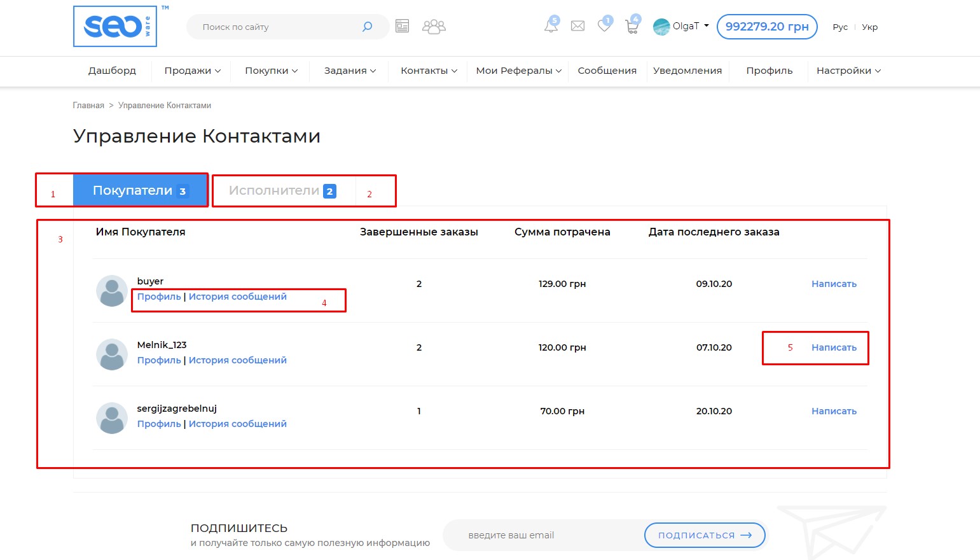
Task: Click buyer's avatar image
Action: click(112, 291)
